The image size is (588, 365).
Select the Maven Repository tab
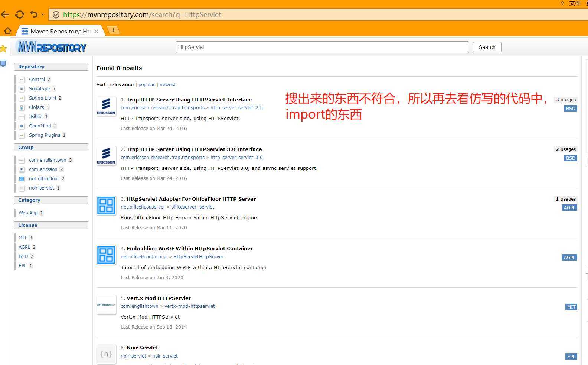point(60,31)
